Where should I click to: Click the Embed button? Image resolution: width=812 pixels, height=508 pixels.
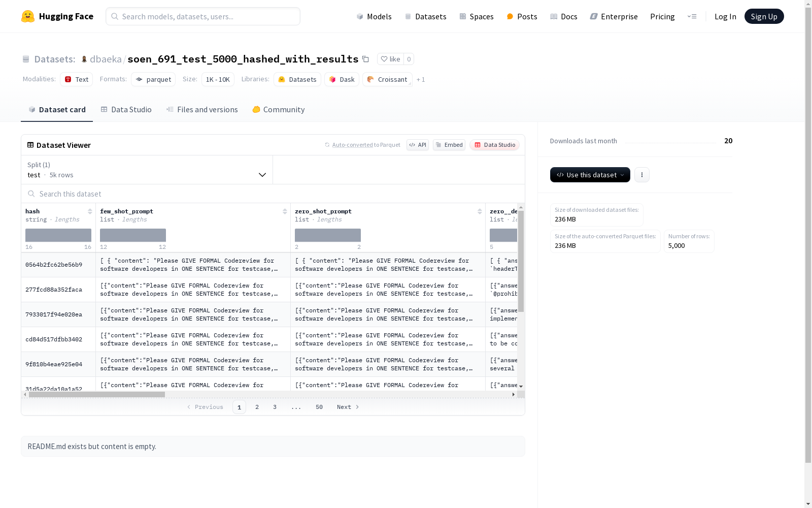(x=449, y=145)
